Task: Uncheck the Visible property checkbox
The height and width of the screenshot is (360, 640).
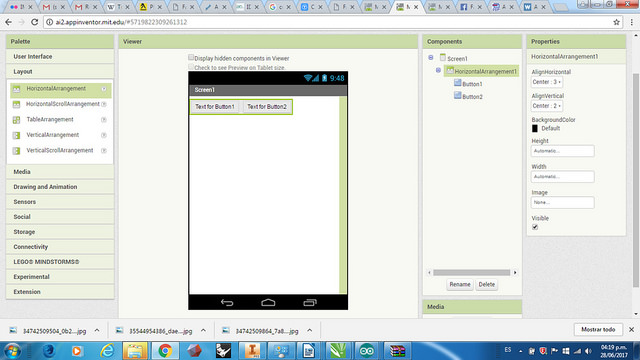Action: (535, 227)
